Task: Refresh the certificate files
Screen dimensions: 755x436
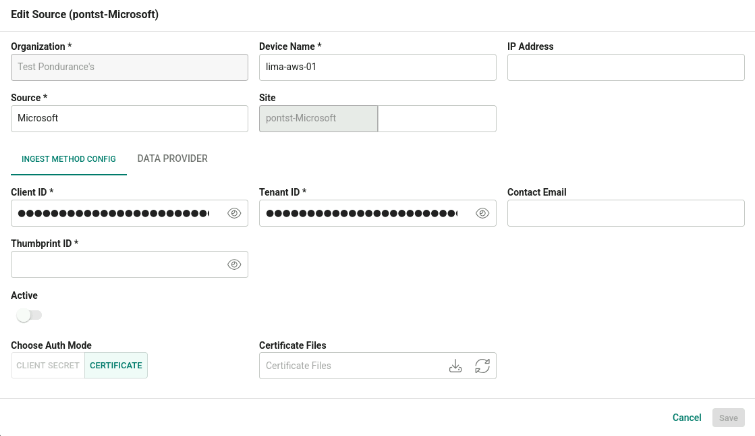Action: click(482, 366)
